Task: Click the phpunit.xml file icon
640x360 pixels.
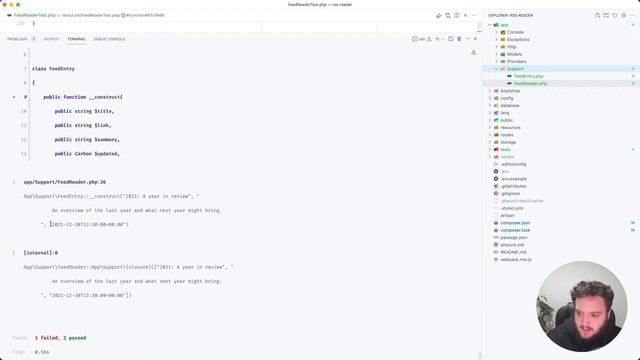Action: click(x=496, y=245)
